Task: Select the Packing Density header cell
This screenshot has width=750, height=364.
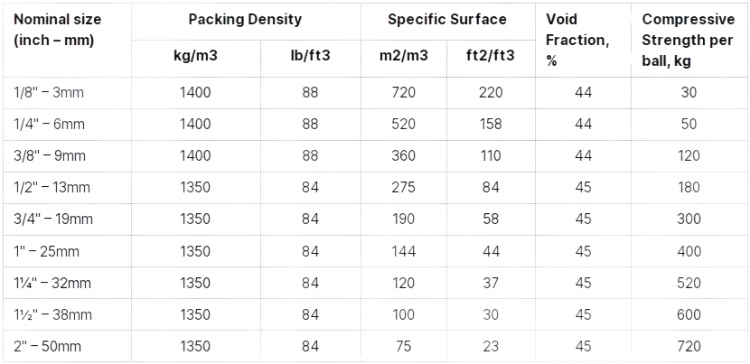Action: 245,20
